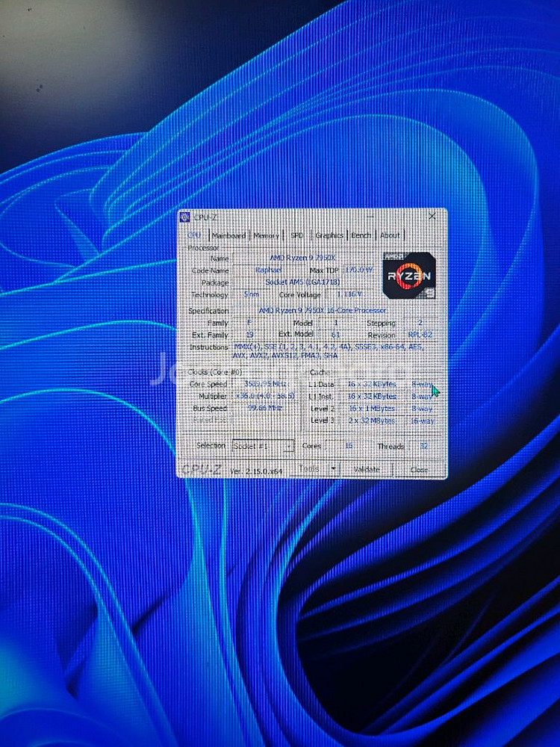
Task: Click the L1 Inst. 16 x 32 KBytes value
Action: pyautogui.click(x=371, y=397)
